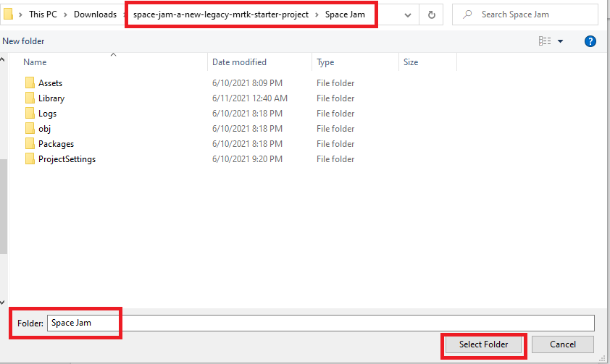
Task: Click the File folder type of Packages
Action: (x=335, y=144)
